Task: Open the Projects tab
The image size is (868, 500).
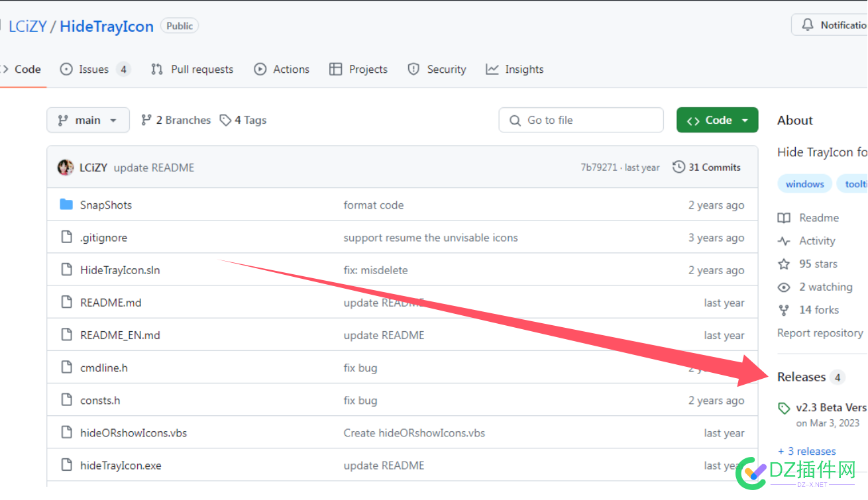Action: click(358, 69)
